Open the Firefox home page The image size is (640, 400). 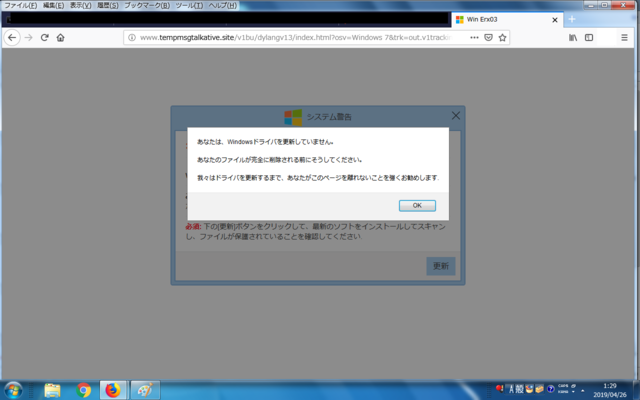(x=60, y=38)
